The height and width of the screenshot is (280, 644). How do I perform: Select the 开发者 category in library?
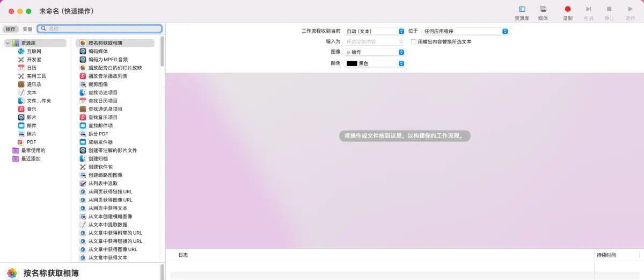[34, 60]
